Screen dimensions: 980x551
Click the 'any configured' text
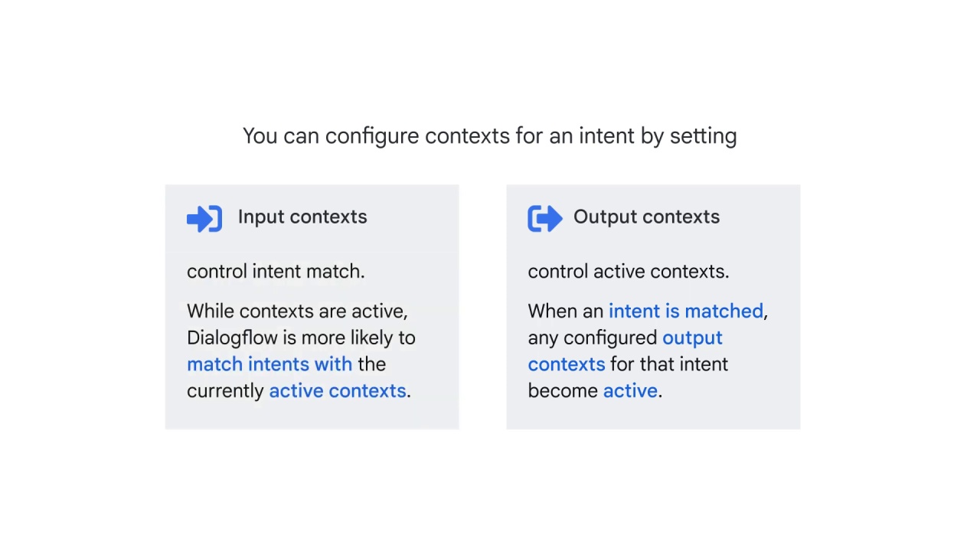pos(593,338)
